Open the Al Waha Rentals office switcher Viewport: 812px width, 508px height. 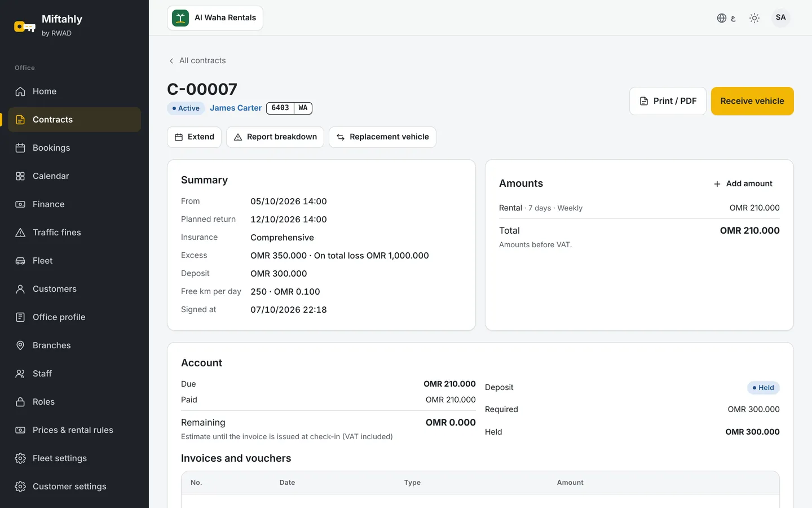[x=215, y=18]
